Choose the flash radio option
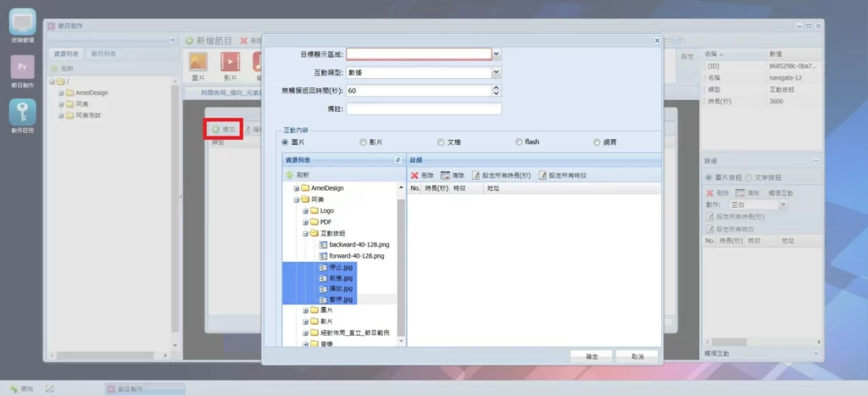This screenshot has width=868, height=396. (520, 142)
